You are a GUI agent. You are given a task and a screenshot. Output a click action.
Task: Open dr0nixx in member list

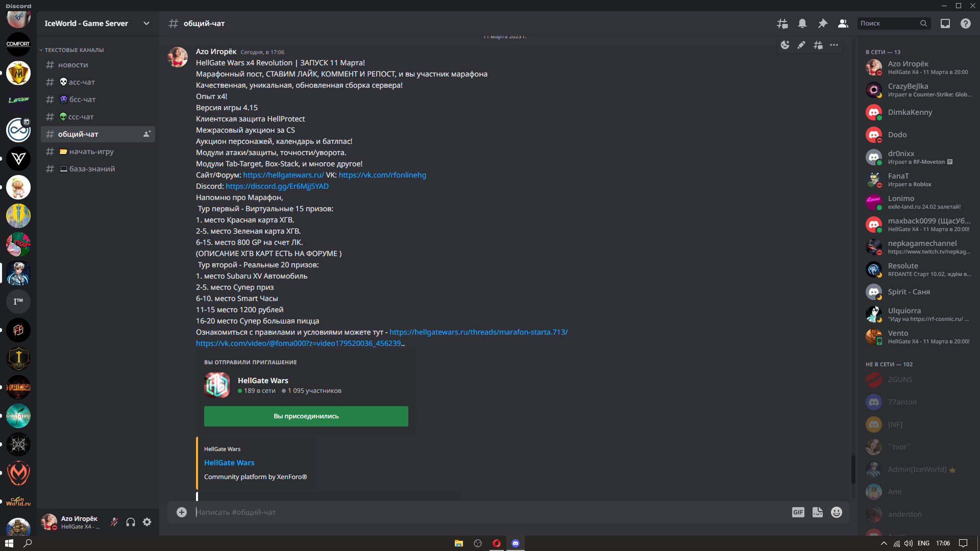[919, 157]
